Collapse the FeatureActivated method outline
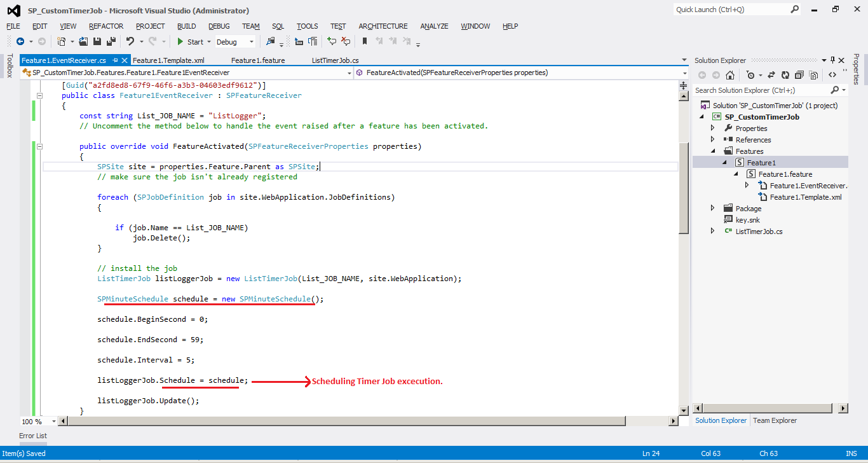Image resolution: width=868 pixels, height=463 pixels. coord(39,146)
